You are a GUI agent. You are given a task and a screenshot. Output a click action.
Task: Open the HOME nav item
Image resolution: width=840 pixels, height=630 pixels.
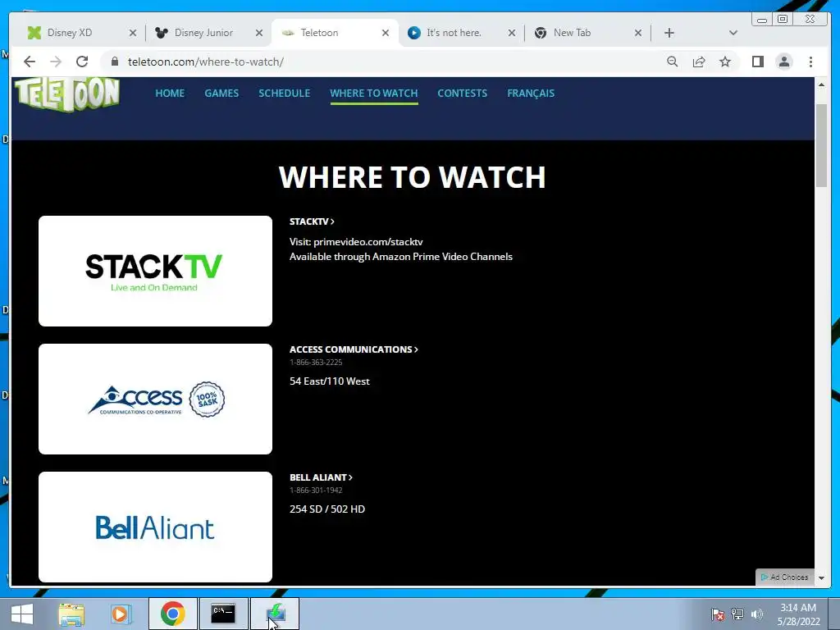[170, 94]
